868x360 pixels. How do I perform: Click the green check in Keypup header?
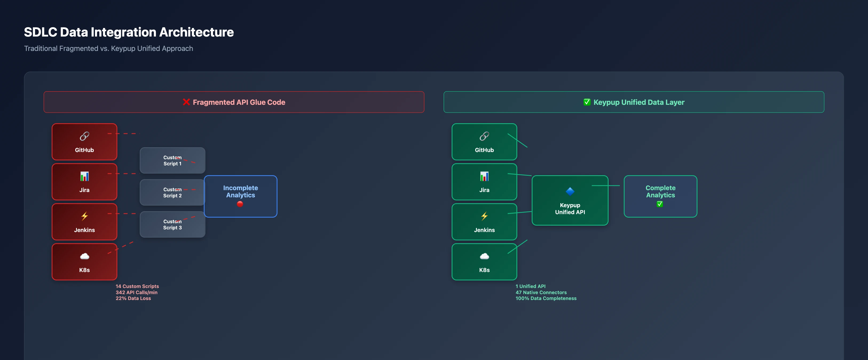(587, 102)
